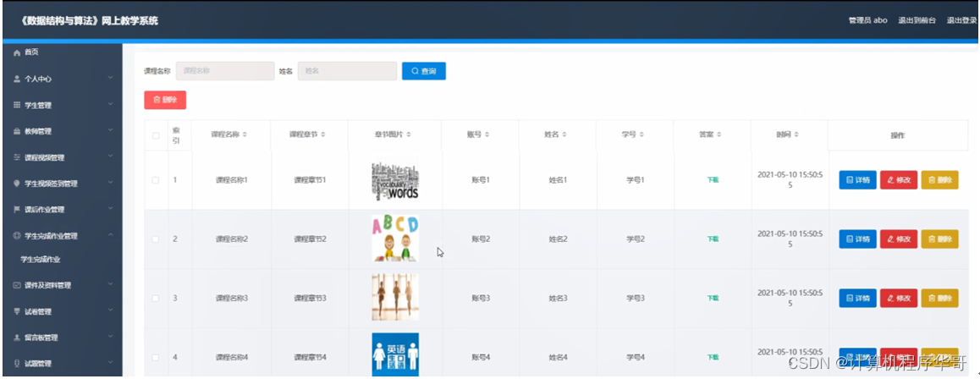Click the red 删除 batch delete button
The height and width of the screenshot is (379, 980).
pyautogui.click(x=165, y=100)
